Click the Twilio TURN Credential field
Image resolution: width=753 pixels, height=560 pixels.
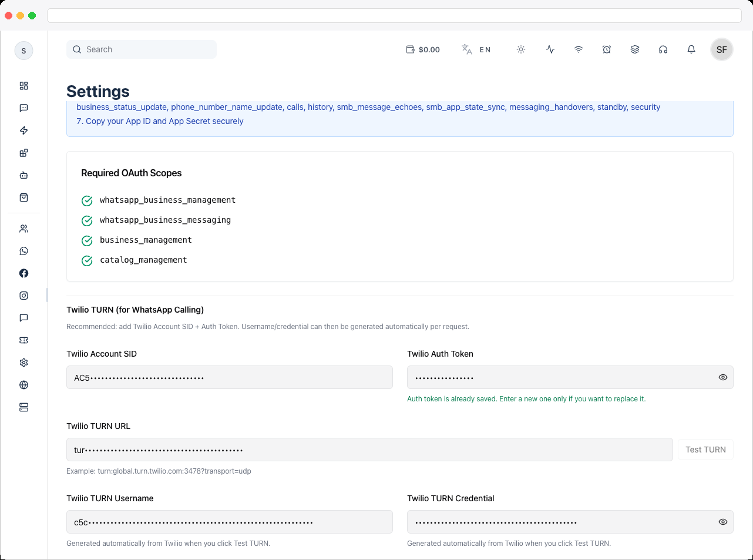click(x=570, y=522)
